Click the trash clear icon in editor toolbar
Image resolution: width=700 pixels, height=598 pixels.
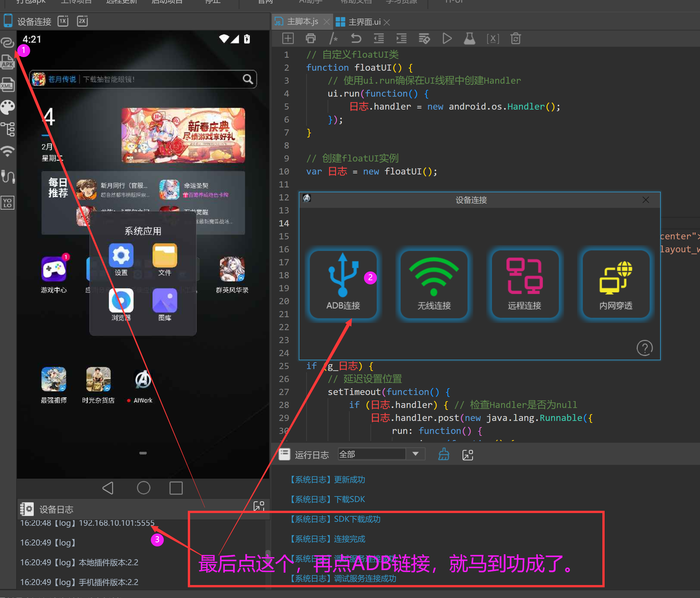tap(515, 39)
